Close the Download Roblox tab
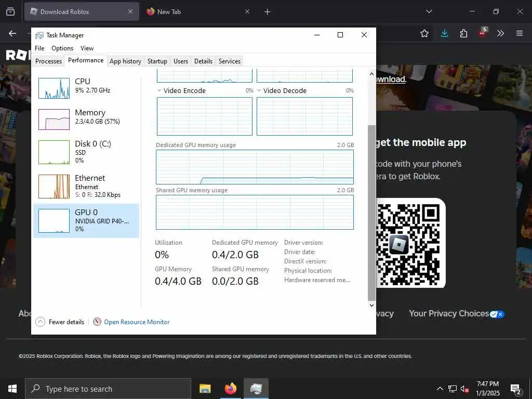 tap(130, 11)
